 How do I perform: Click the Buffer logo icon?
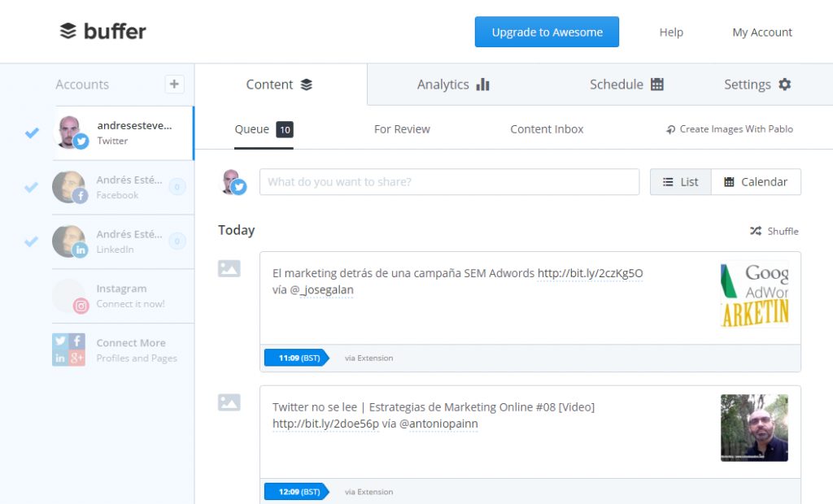[x=68, y=32]
